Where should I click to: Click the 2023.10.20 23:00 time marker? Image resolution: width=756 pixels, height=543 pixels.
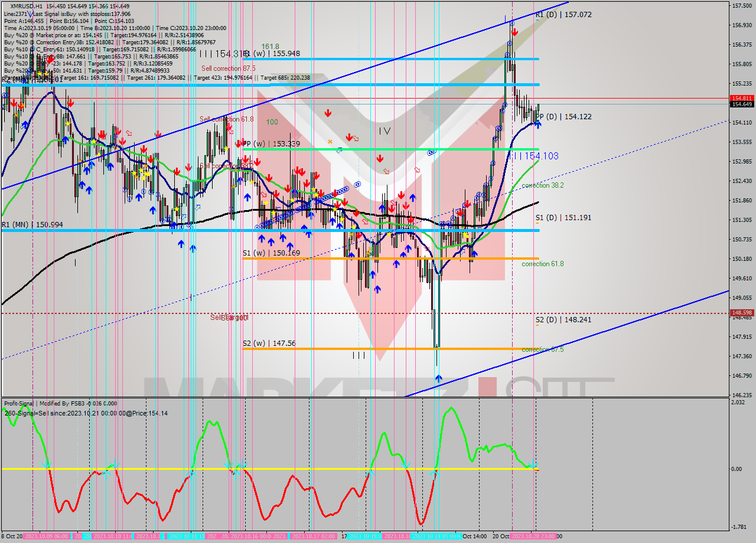tap(532, 537)
